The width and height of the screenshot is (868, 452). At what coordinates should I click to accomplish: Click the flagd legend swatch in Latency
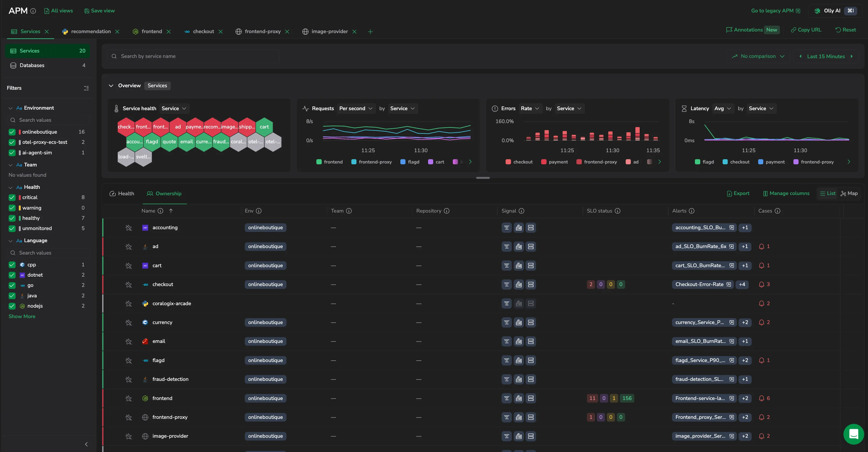[x=698, y=162]
